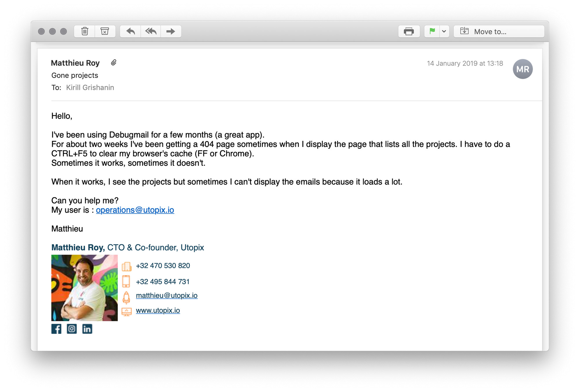Reply to the message

(x=130, y=31)
